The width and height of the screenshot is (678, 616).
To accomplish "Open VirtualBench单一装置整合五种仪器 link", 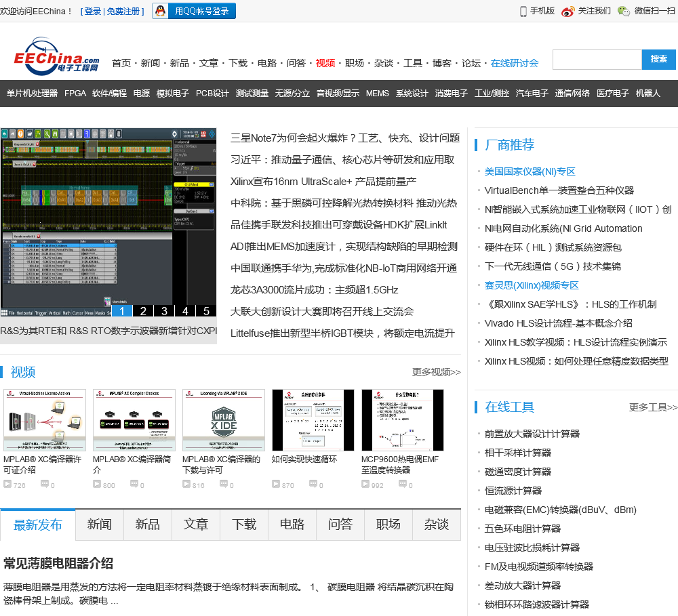I will click(x=559, y=190).
